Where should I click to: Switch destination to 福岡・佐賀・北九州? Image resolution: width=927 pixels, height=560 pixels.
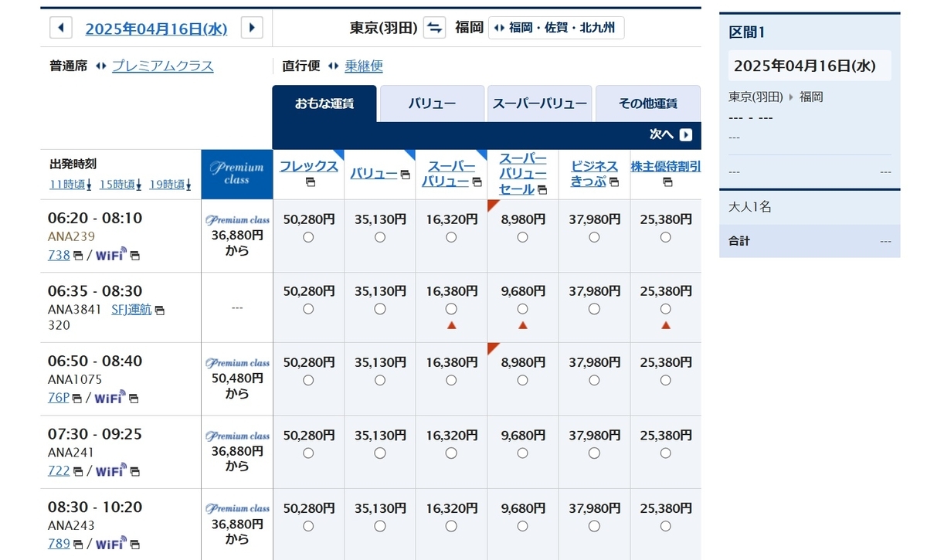pyautogui.click(x=556, y=28)
